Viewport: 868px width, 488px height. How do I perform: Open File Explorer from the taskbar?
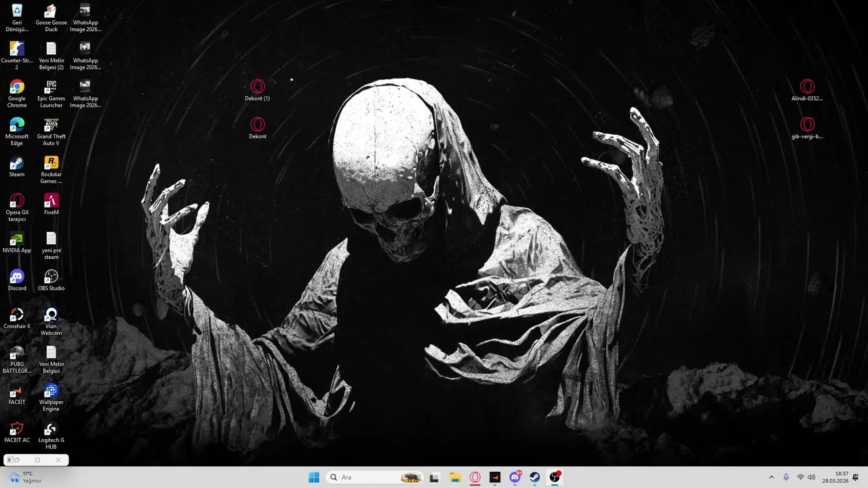pyautogui.click(x=455, y=477)
